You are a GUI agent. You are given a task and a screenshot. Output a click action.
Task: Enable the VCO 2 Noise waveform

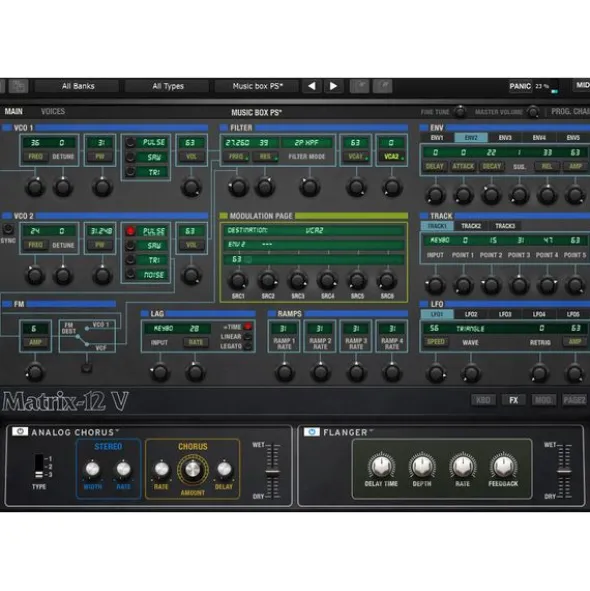click(x=130, y=274)
